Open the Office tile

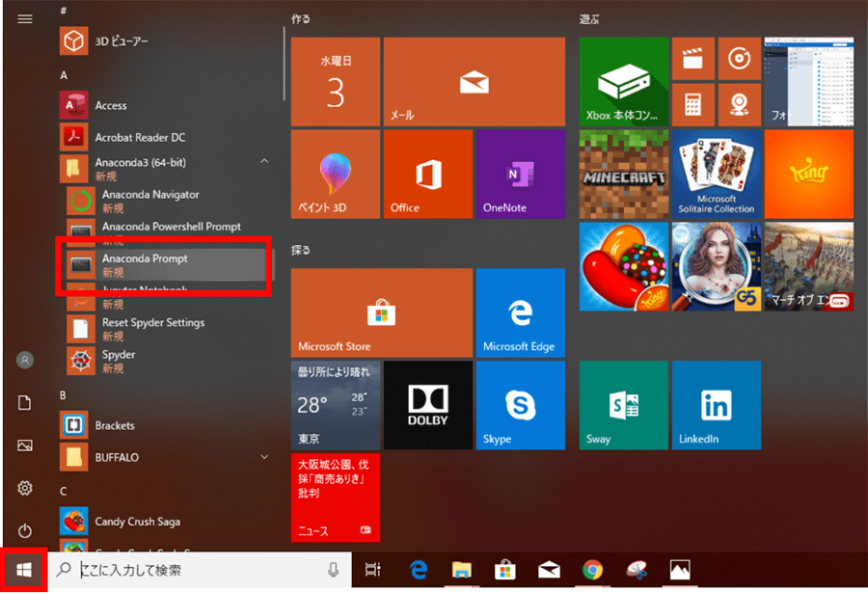428,174
